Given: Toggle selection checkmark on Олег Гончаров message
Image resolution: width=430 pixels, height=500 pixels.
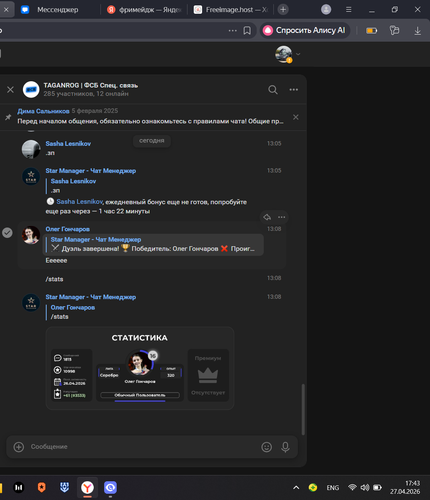Looking at the screenshot, I should tap(7, 233).
